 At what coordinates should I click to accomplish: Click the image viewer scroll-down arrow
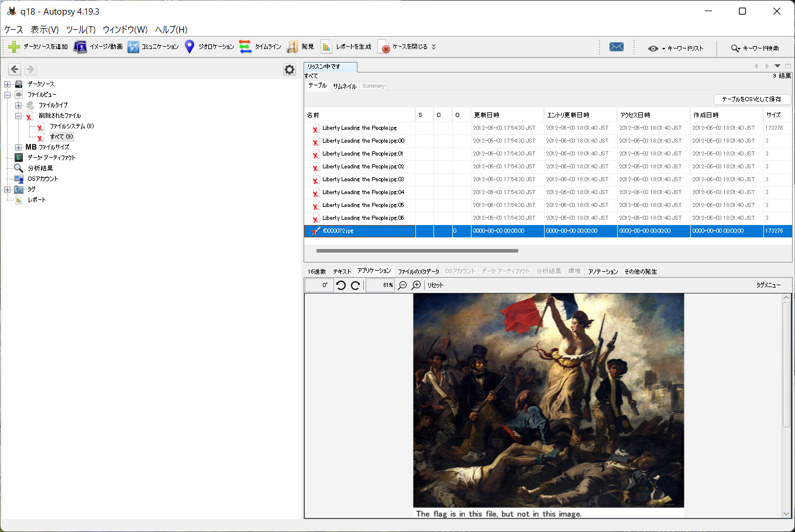pyautogui.click(x=786, y=514)
